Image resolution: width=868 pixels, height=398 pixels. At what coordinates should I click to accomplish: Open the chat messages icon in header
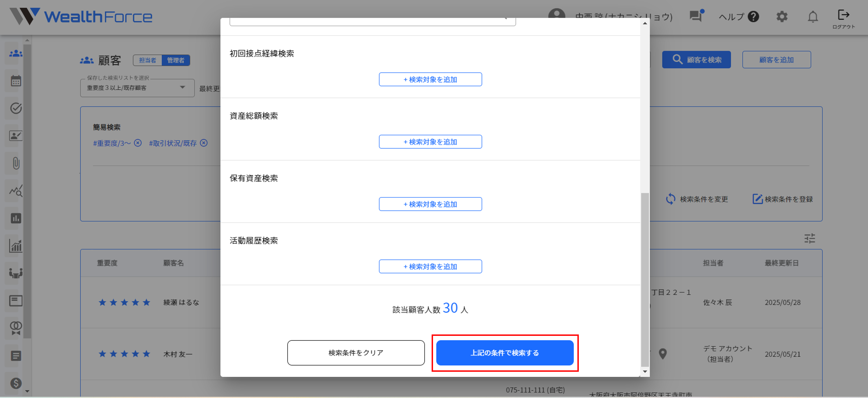(x=696, y=16)
